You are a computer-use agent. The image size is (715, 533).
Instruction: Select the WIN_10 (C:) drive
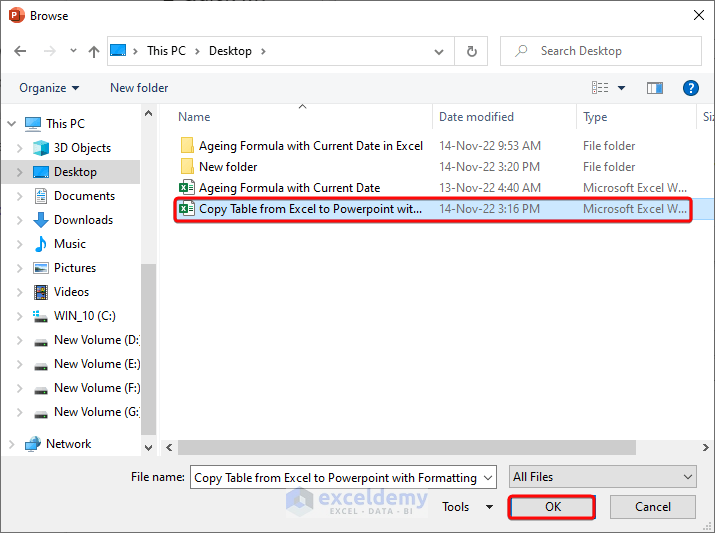[x=85, y=316]
